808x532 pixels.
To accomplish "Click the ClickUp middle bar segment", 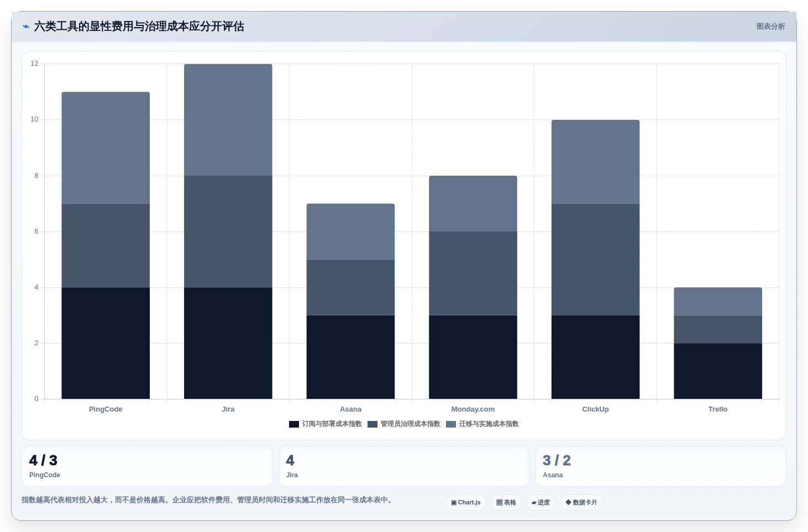I will (x=595, y=260).
